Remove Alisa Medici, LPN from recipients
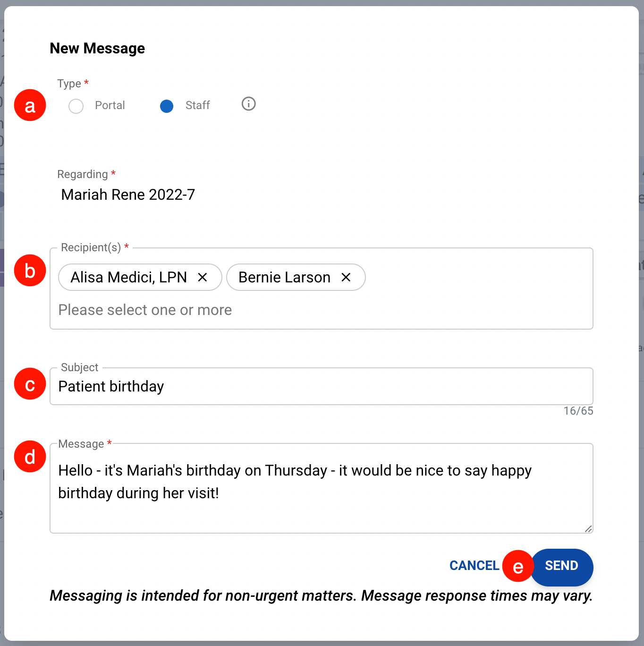Image resolution: width=644 pixels, height=646 pixels. click(203, 277)
